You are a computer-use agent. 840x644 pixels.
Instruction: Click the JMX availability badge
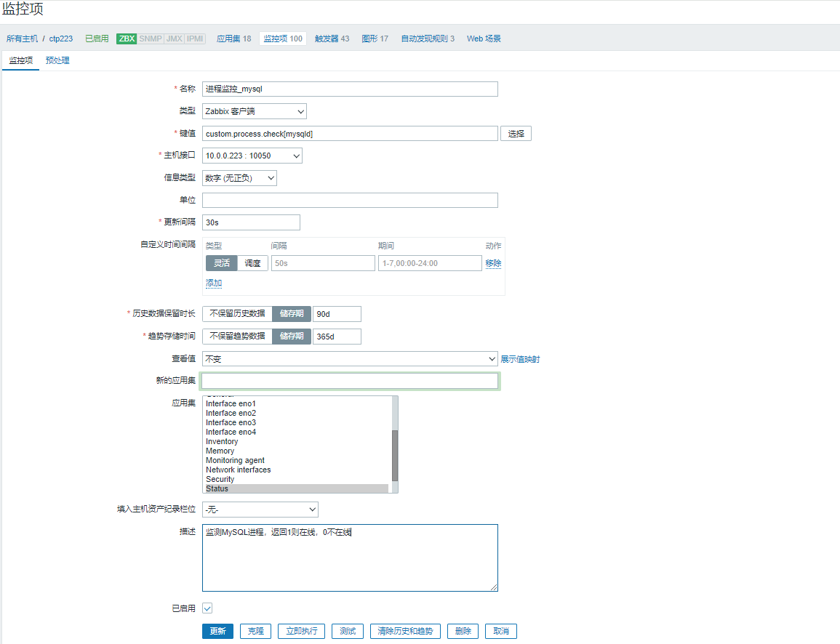pyautogui.click(x=174, y=39)
